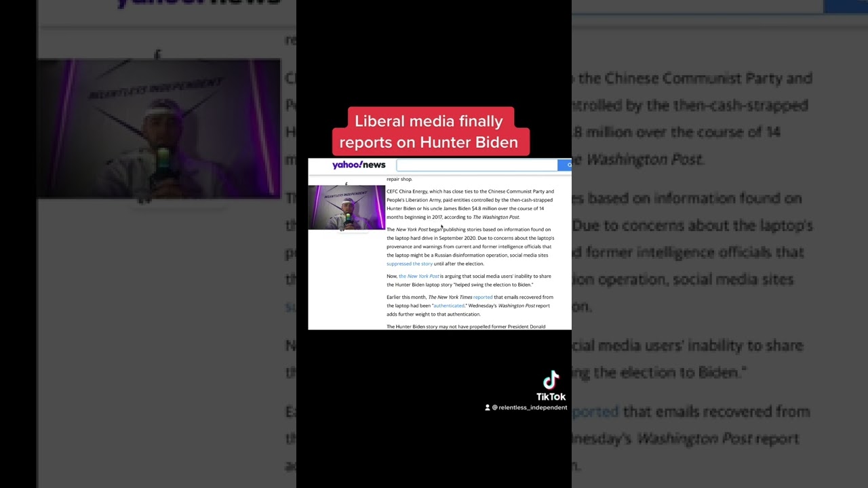This screenshot has width=868, height=488.
Task: Click the blue search magnifier button
Action: [565, 165]
